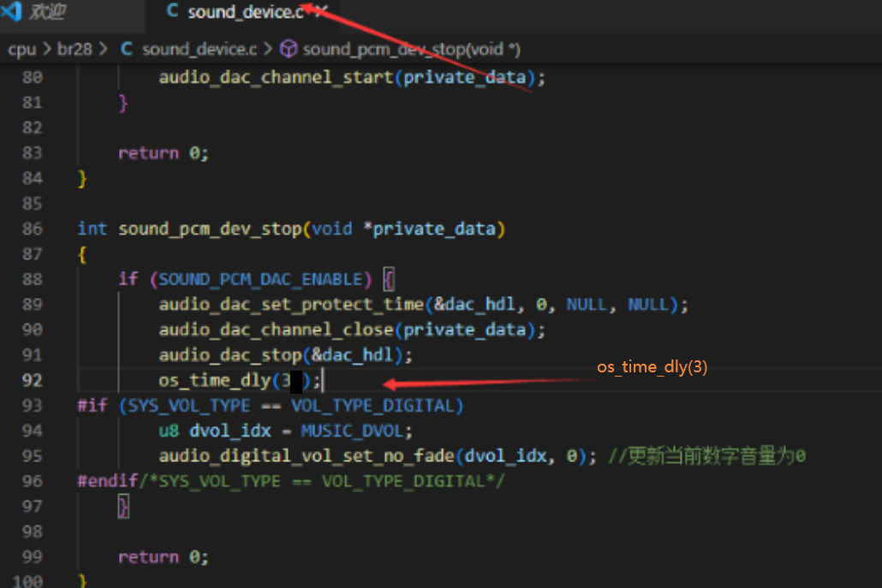Open the br28 folder breadcrumb
Image resolution: width=882 pixels, height=588 pixels.
click(x=74, y=50)
